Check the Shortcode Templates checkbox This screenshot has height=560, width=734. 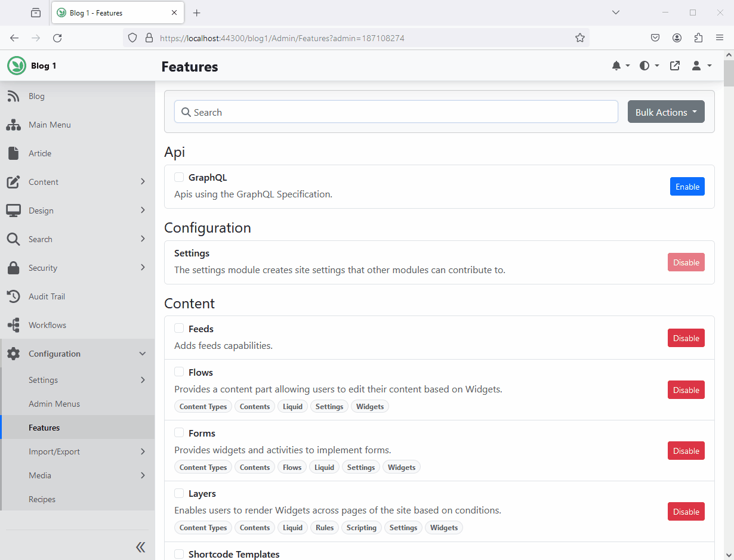pos(179,554)
